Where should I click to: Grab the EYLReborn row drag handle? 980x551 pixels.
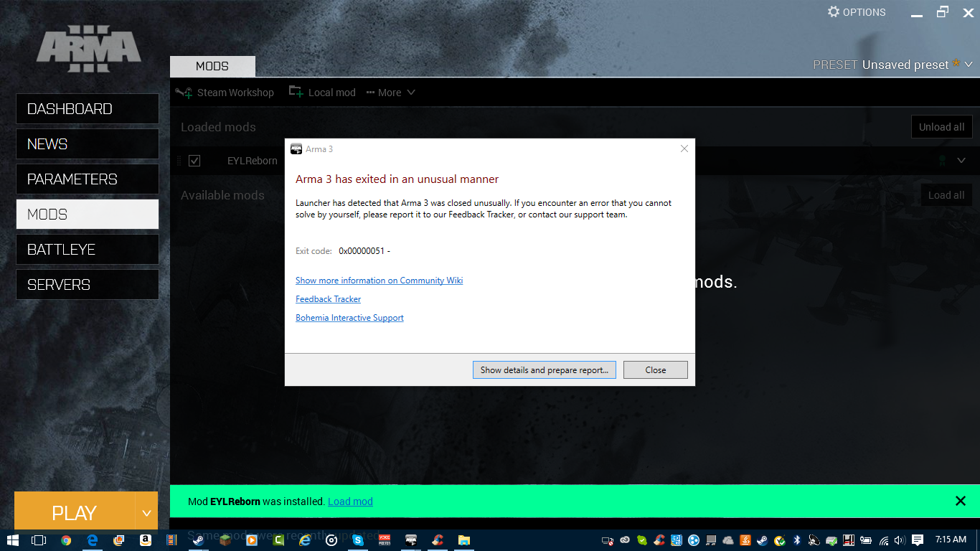click(x=179, y=161)
